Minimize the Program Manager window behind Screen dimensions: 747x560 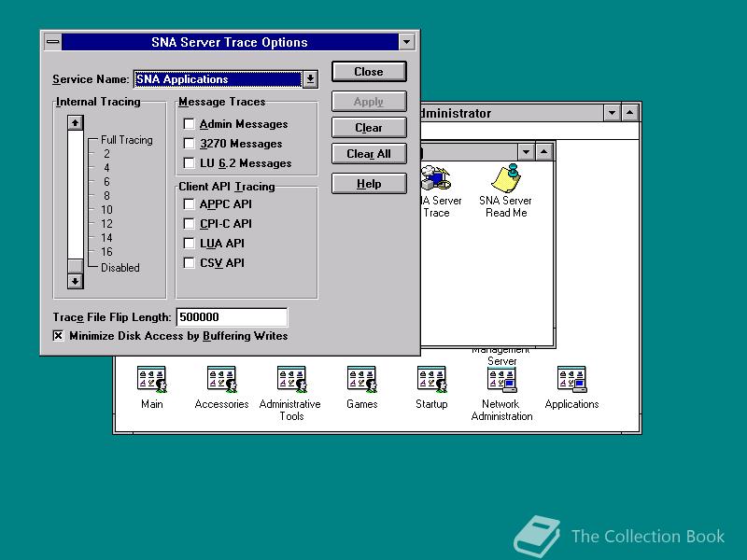[612, 113]
